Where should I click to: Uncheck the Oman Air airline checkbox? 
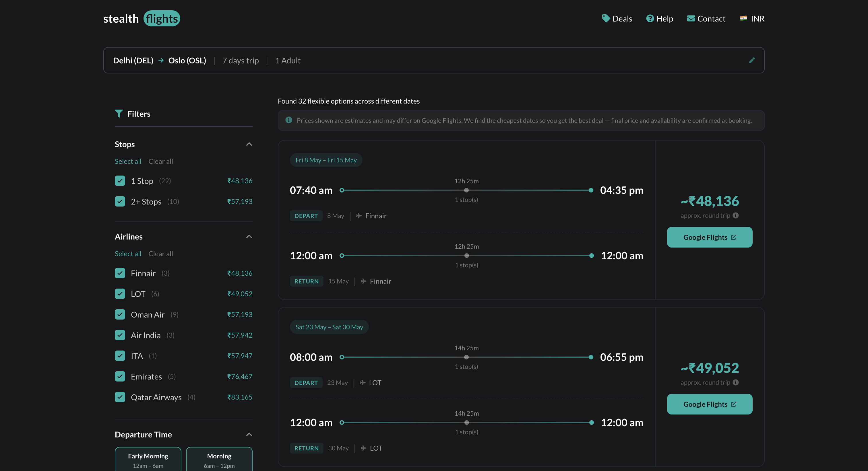(x=120, y=314)
